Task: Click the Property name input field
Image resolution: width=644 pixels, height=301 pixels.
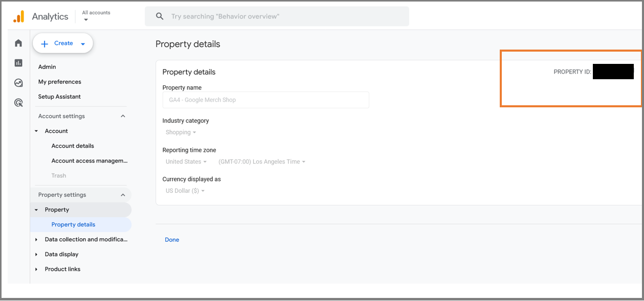Action: [265, 100]
